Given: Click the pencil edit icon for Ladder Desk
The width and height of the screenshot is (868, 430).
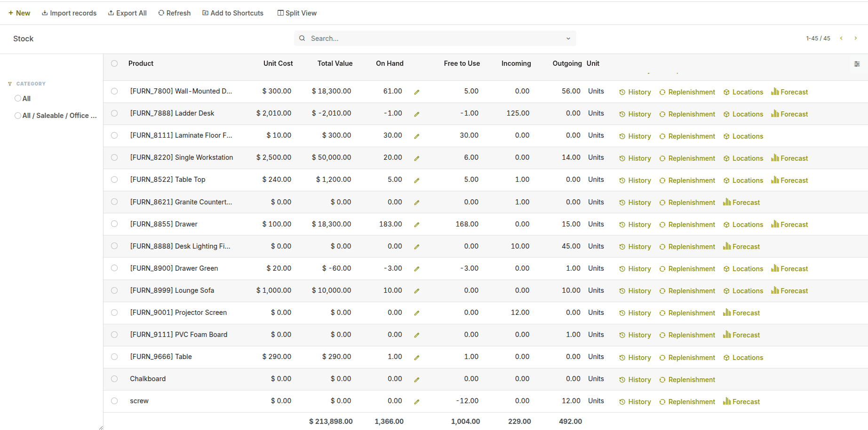Looking at the screenshot, I should [416, 114].
